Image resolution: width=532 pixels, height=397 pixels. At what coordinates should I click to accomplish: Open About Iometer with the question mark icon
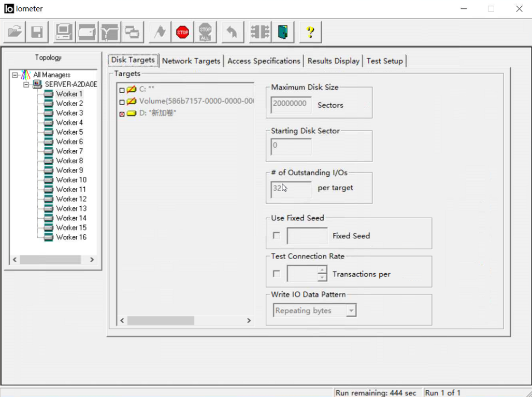pyautogui.click(x=310, y=32)
